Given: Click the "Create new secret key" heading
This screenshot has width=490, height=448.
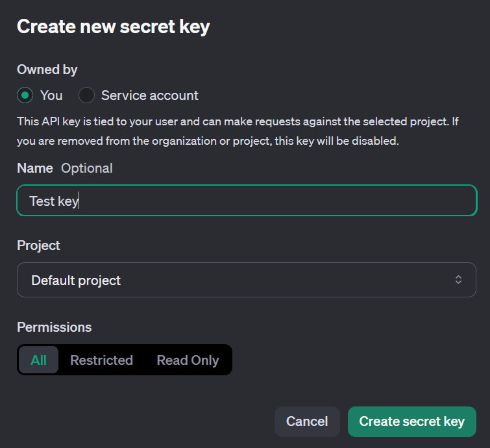Looking at the screenshot, I should (x=113, y=27).
